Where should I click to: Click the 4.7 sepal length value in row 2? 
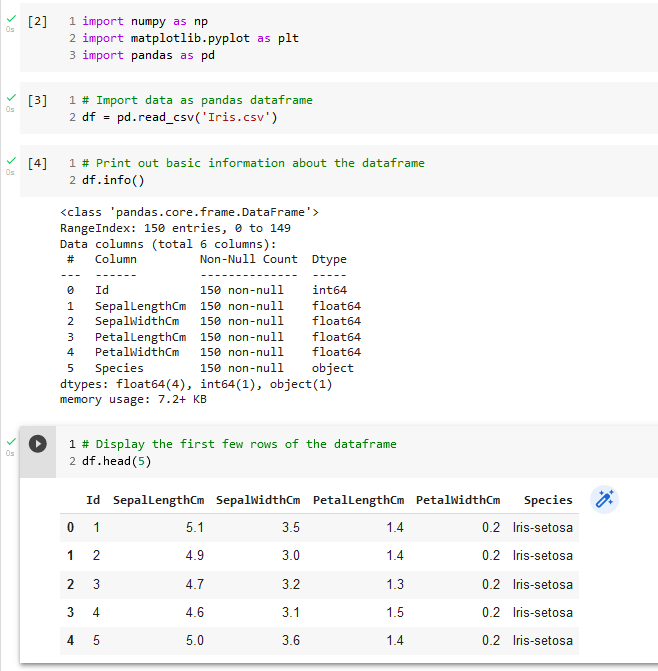(x=195, y=584)
